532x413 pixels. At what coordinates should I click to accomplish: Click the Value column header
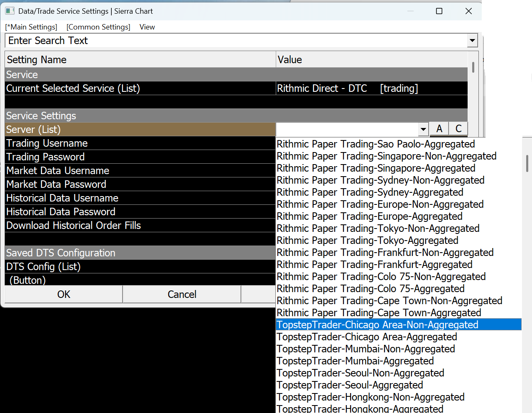click(372, 59)
